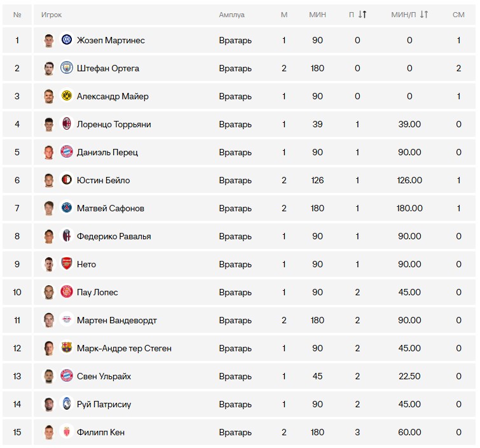Click Feyenoord logo beside Юстин Бейло
Viewport: 480px width, 448px height.
coord(66,180)
